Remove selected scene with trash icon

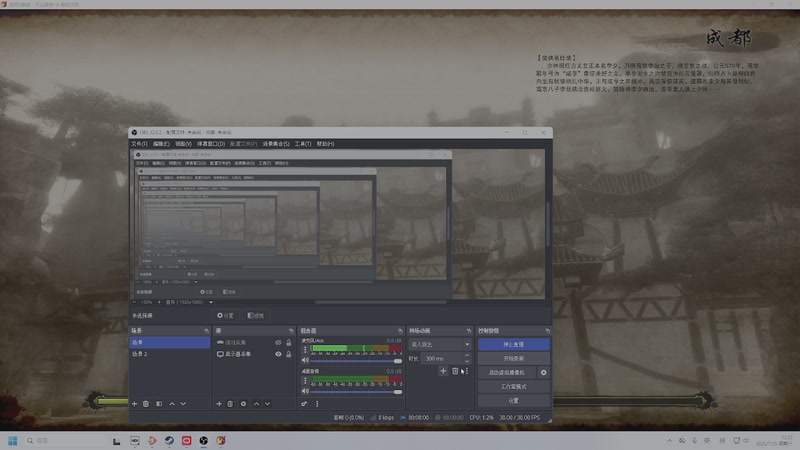(146, 404)
